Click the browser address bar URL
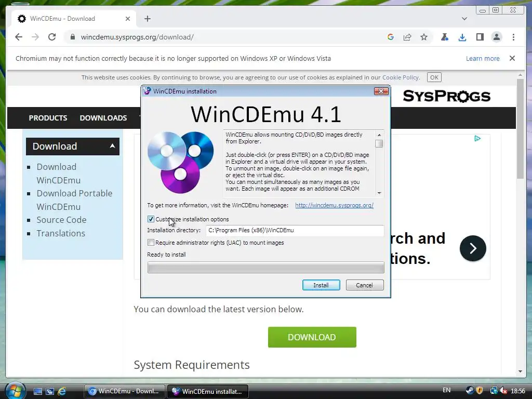The height and width of the screenshot is (399, 532). (137, 37)
